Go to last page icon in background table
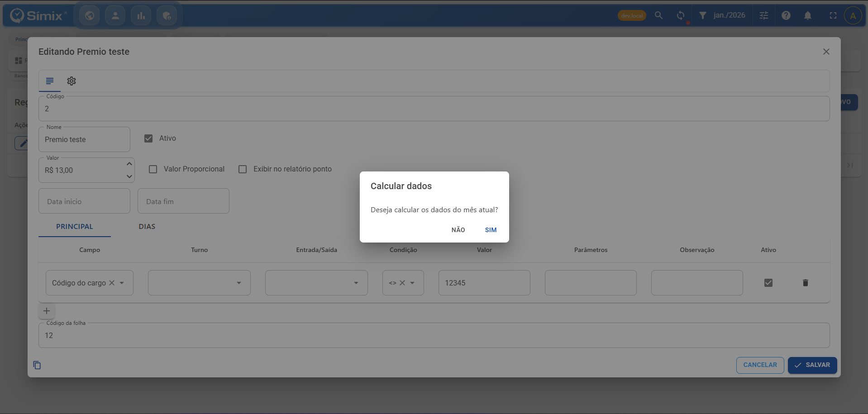868x414 pixels. point(850,165)
